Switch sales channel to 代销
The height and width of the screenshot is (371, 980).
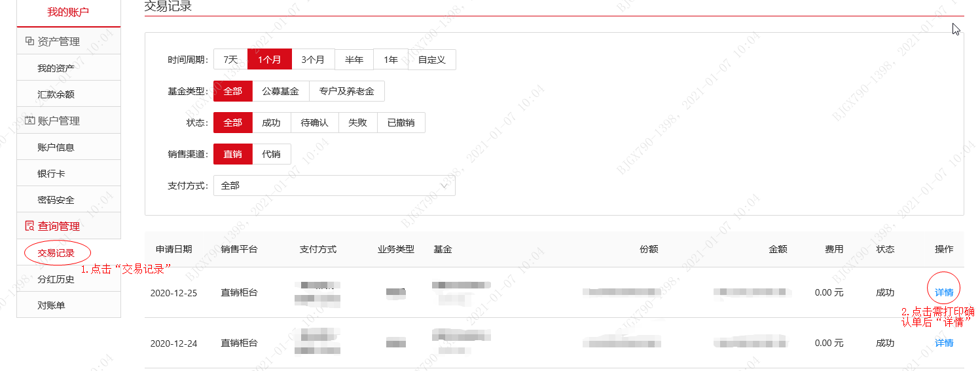(271, 154)
